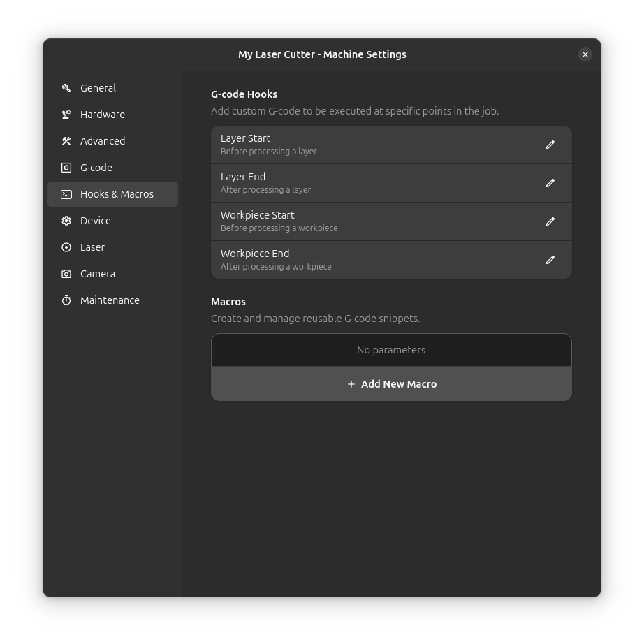The image size is (644, 644).
Task: Click the G-code section icon
Action: point(66,168)
